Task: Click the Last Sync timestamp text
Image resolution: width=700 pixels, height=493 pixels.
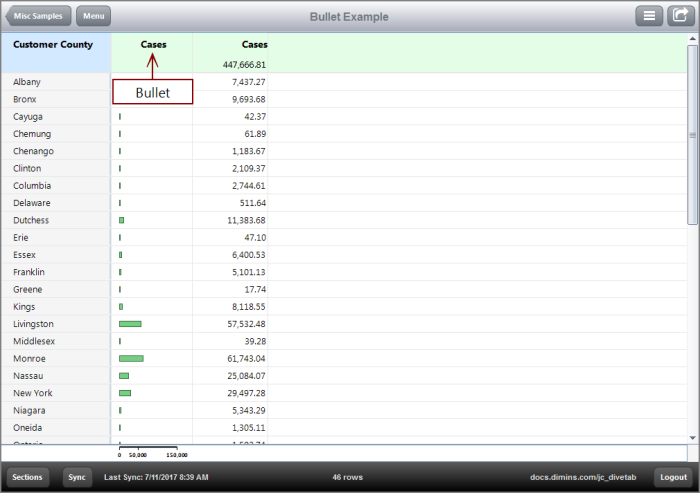Action: pyautogui.click(x=156, y=477)
